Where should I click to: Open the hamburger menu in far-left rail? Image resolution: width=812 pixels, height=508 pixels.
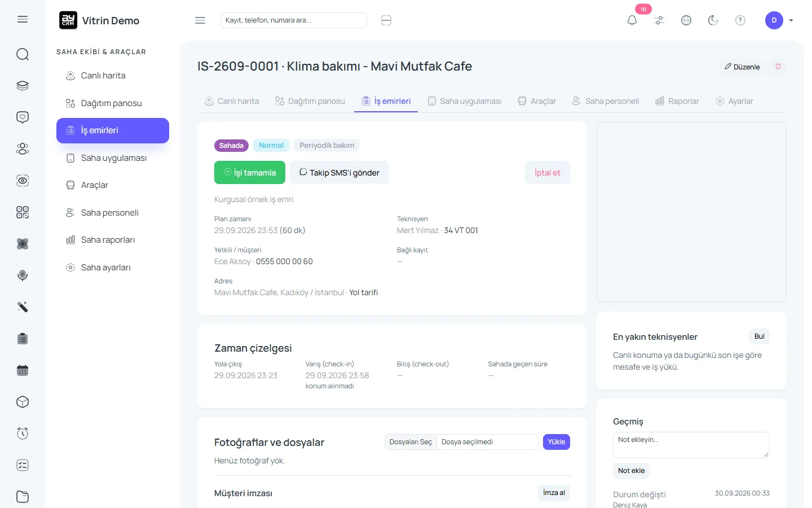23,20
